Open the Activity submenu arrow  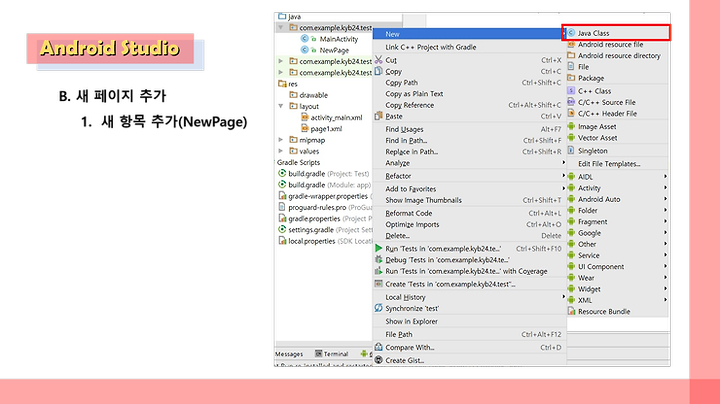coord(665,188)
